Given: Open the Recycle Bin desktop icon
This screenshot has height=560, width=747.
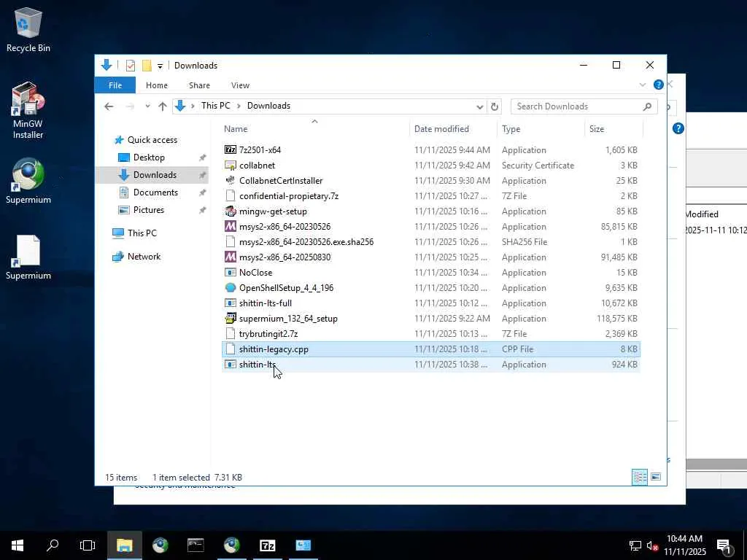Looking at the screenshot, I should point(28,30).
